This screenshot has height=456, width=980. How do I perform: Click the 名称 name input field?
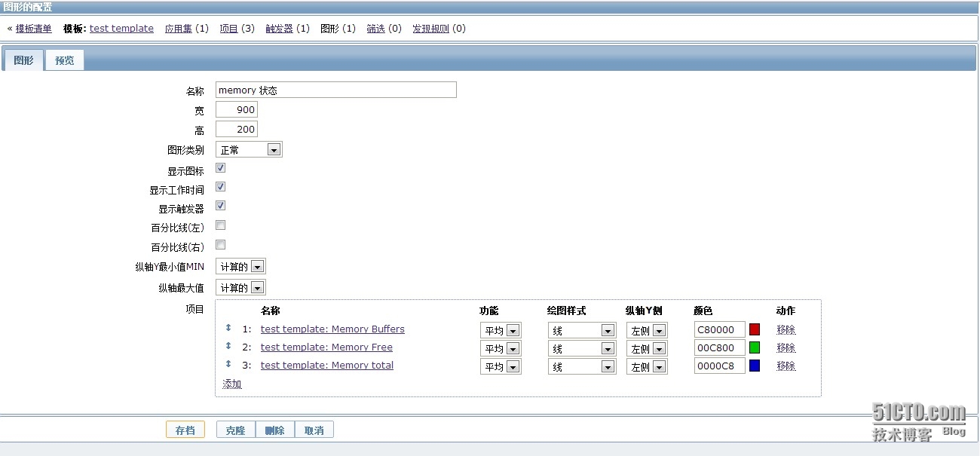click(335, 90)
